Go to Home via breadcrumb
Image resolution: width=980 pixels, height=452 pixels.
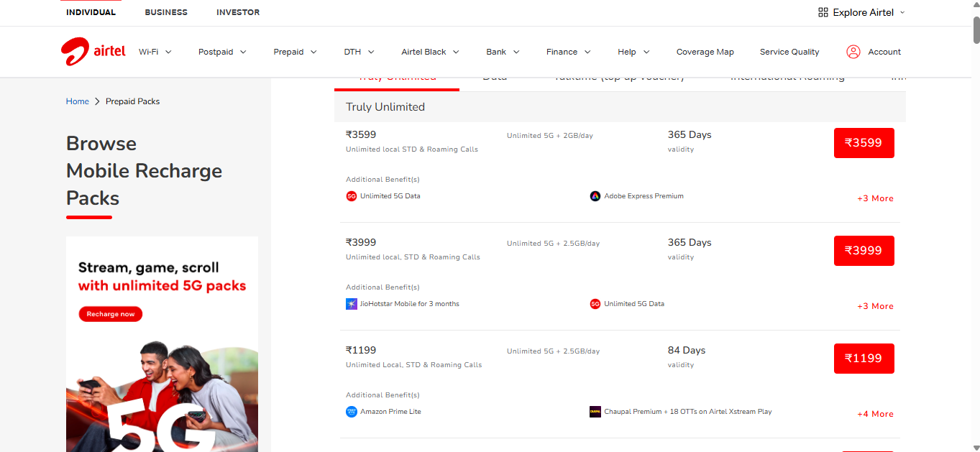pyautogui.click(x=78, y=101)
